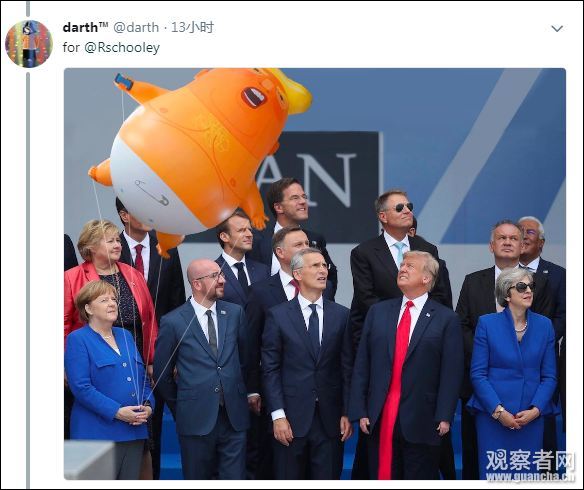Click the 13小时 tweet timestamp

(x=192, y=27)
